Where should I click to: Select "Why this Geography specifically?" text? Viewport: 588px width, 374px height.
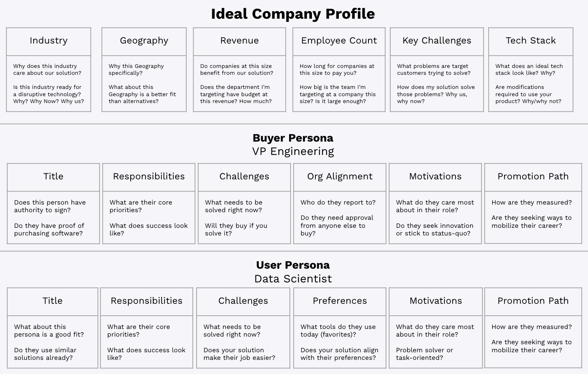click(x=136, y=69)
